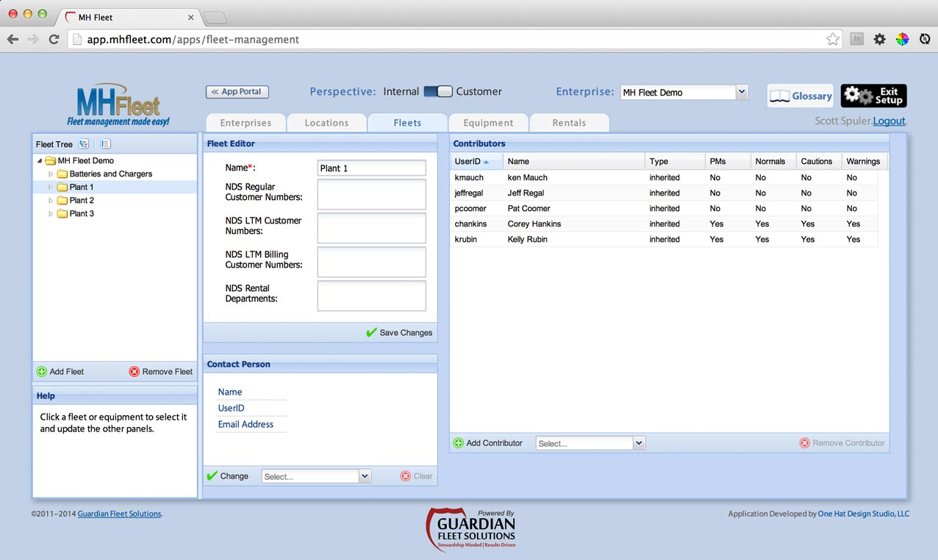This screenshot has height=560, width=938.
Task: Bookmark this page with the star icon
Action: [x=833, y=40]
